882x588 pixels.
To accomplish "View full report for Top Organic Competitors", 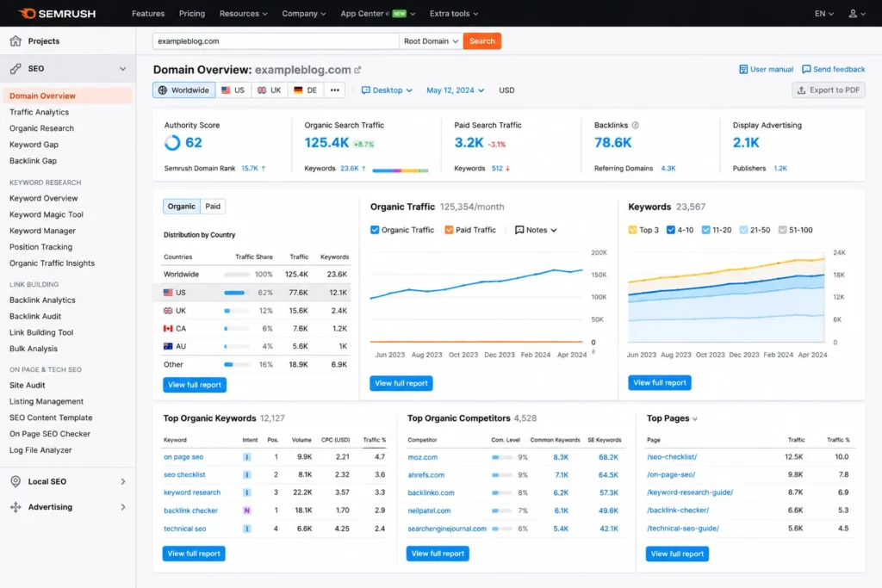I will pyautogui.click(x=438, y=554).
